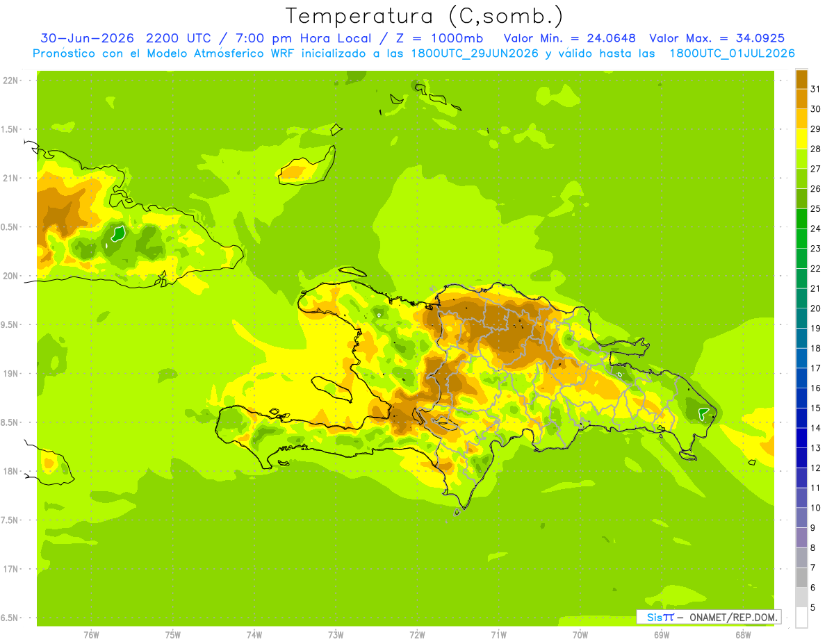
Task: Select the "30-Jun-2026" date text
Action: coord(88,38)
